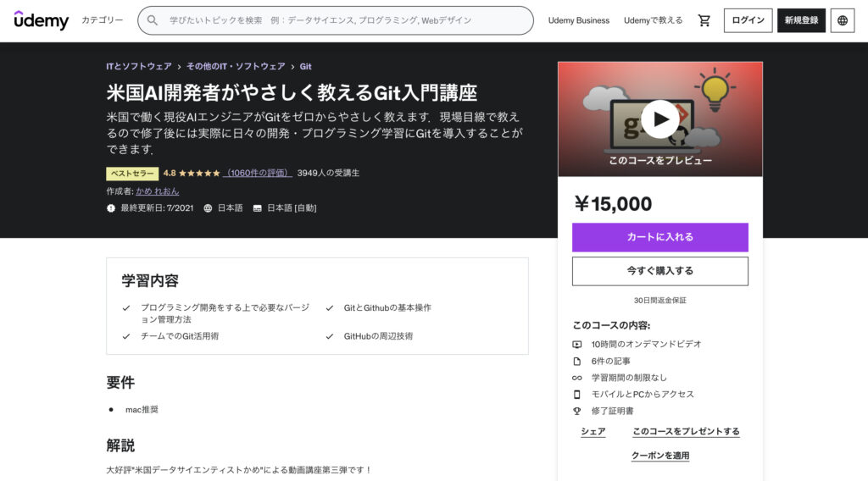Click the certificate trophy icon
Screen dimensions: 868x481
pyautogui.click(x=576, y=412)
